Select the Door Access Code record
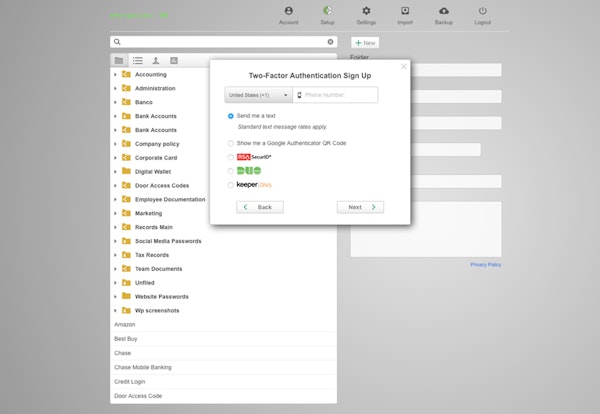Image resolution: width=600 pixels, height=414 pixels. pyautogui.click(x=223, y=396)
